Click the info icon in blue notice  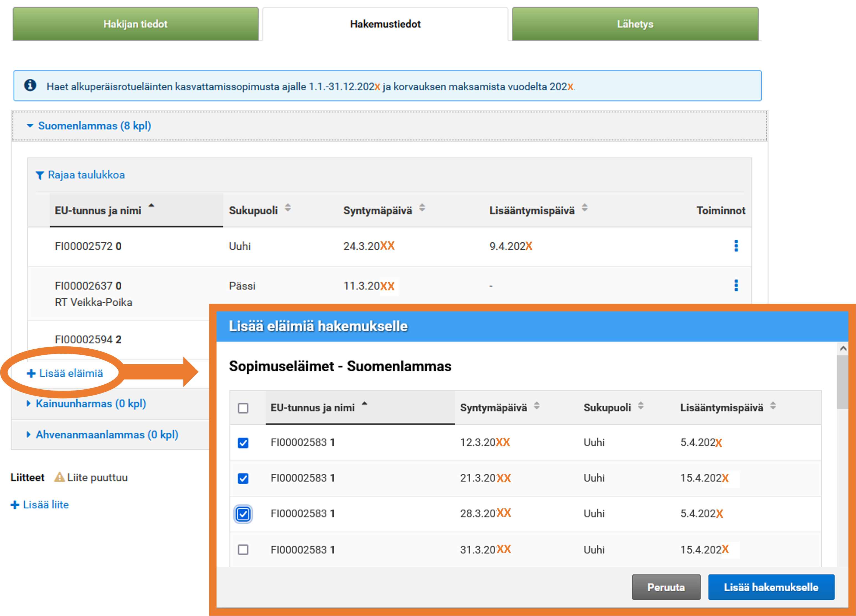[30, 86]
